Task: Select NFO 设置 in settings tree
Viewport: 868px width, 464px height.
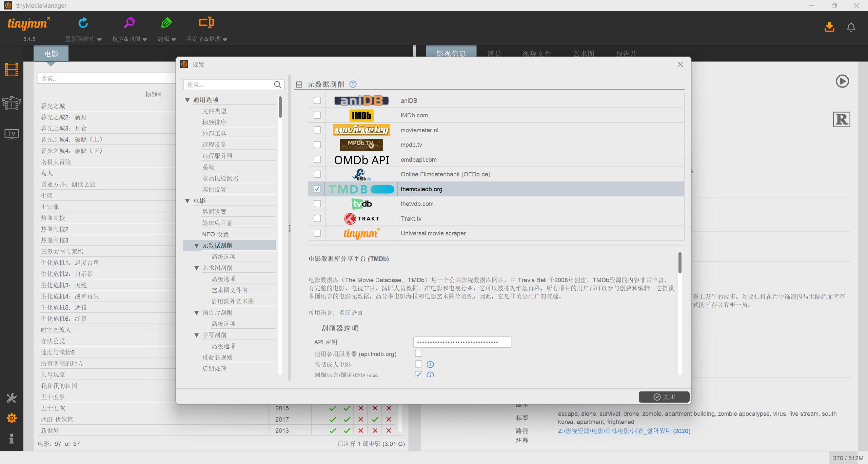Action: click(216, 234)
